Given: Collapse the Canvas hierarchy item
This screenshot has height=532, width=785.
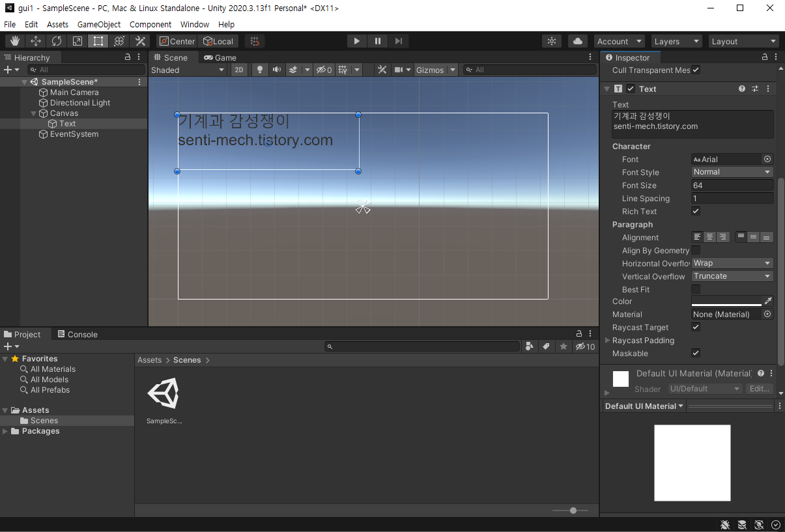Looking at the screenshot, I should pos(35,113).
